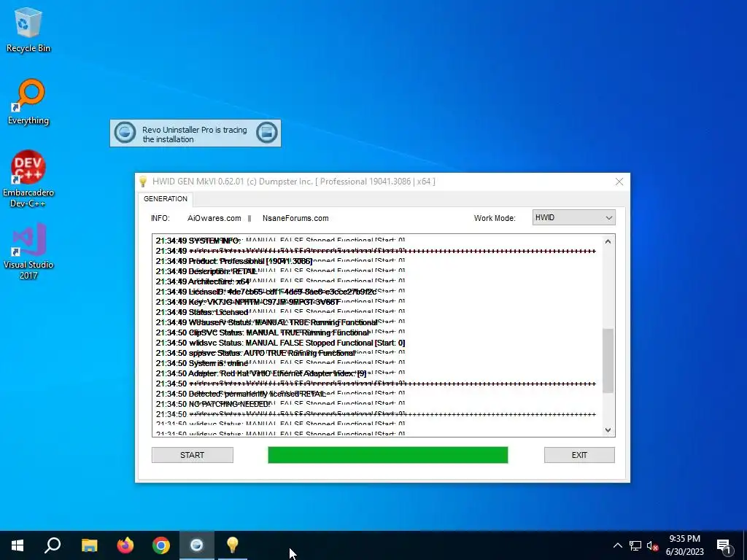Click the AiOwares.com link
The image size is (747, 560).
pyautogui.click(x=214, y=218)
